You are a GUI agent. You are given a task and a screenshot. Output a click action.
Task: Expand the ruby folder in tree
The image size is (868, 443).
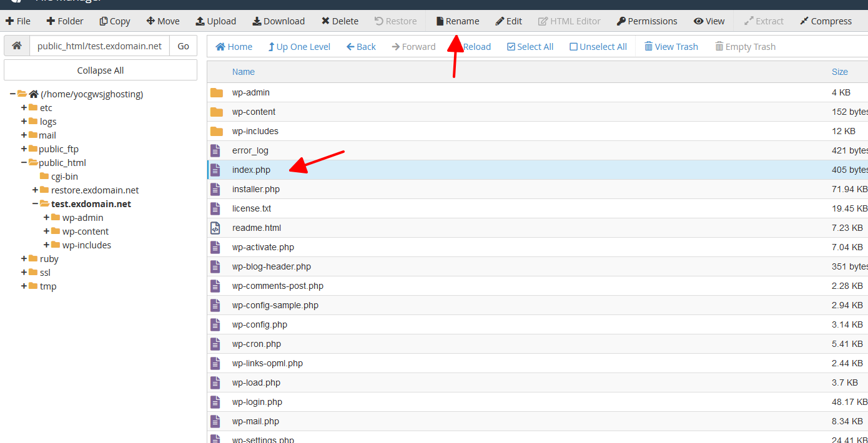click(24, 259)
